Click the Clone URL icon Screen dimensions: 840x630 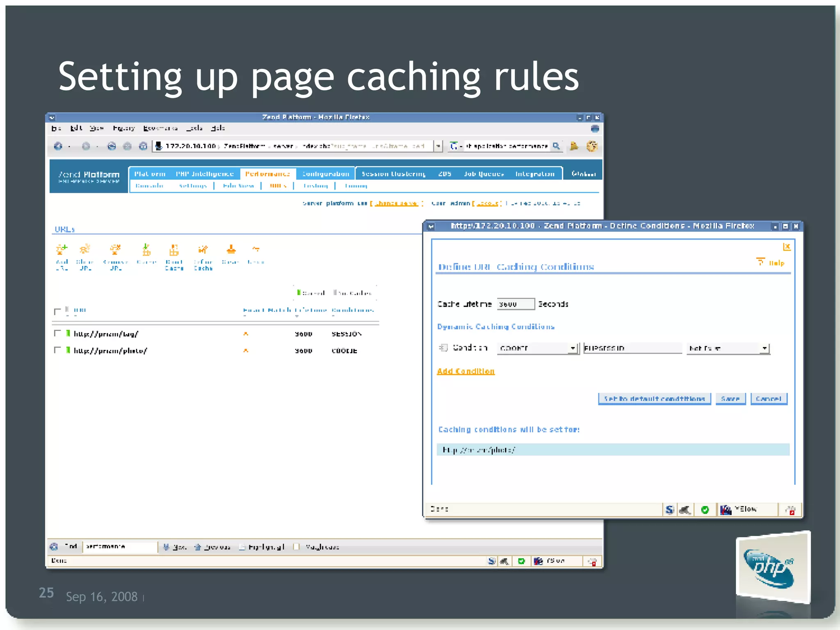pyautogui.click(x=84, y=249)
